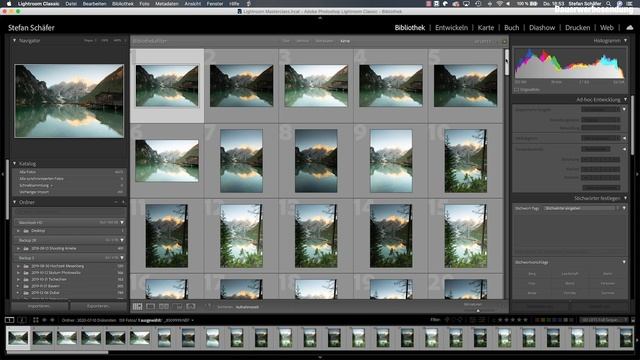Expand the 2019-12-06 Dubai folder
This screenshot has width=640, height=360.
tap(18, 293)
